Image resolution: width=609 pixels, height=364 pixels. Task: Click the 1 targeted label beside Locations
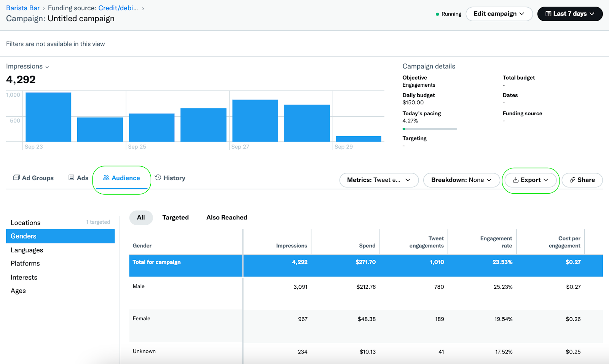point(98,222)
